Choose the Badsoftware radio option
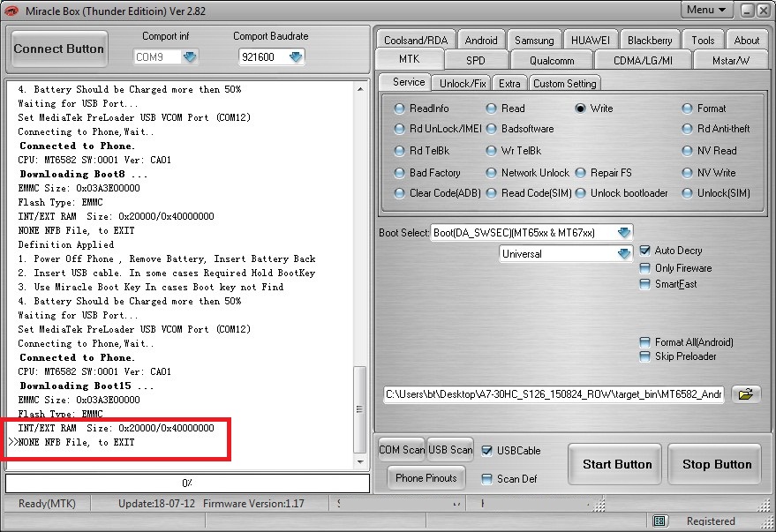The width and height of the screenshot is (776, 532). coord(491,129)
